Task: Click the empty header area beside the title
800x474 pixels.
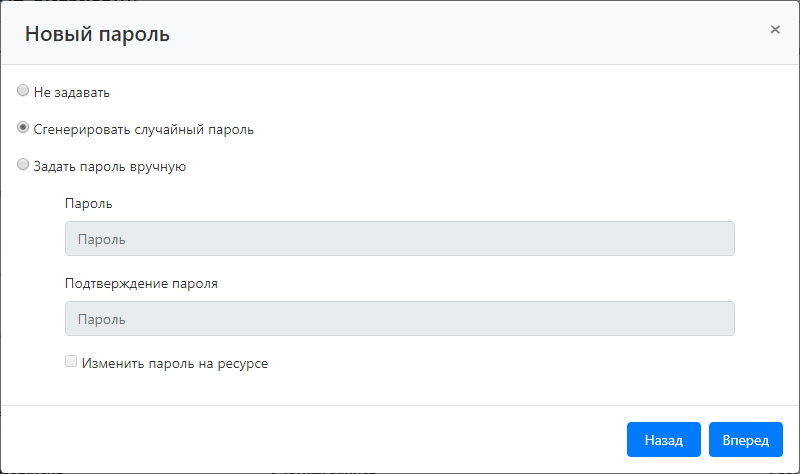Action: click(x=450, y=34)
